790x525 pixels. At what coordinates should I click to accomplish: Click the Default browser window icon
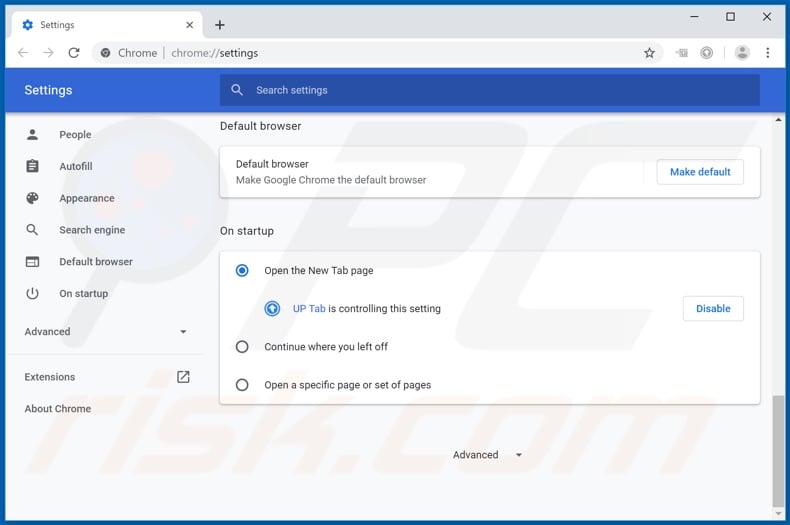[x=32, y=261]
